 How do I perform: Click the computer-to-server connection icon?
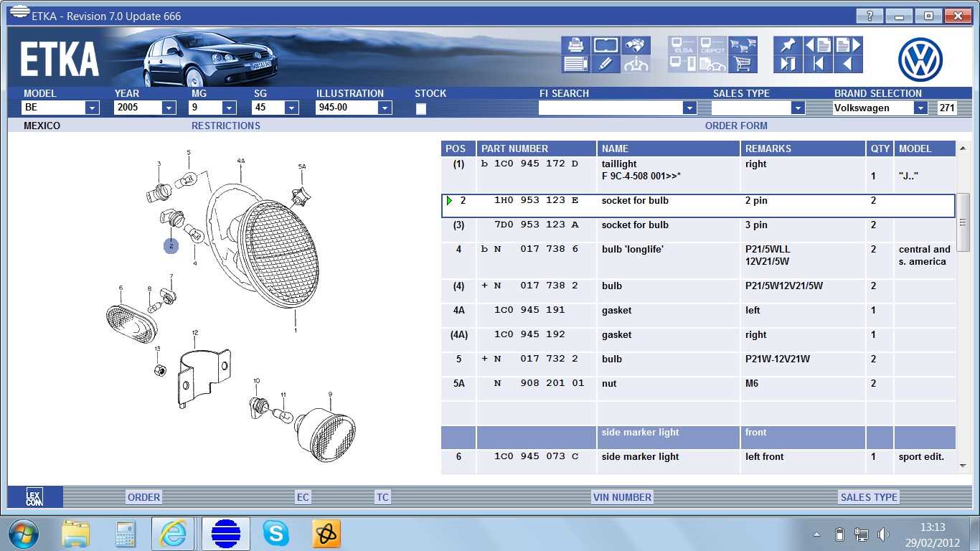pos(682,64)
